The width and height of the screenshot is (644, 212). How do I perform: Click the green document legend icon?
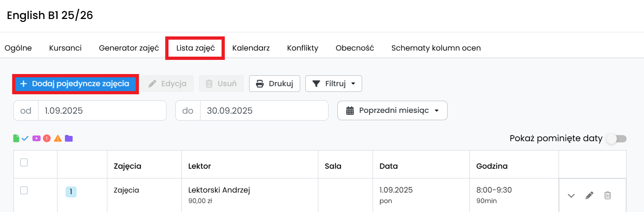pos(16,138)
